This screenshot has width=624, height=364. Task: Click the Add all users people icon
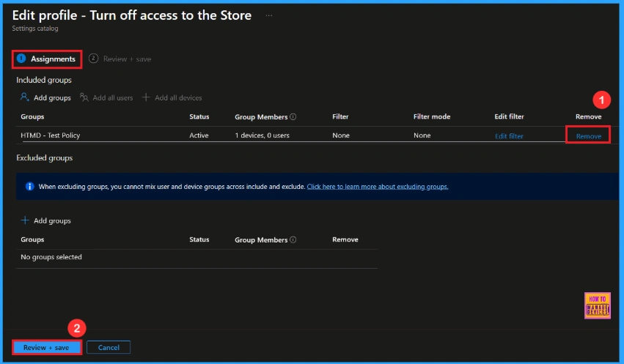pyautogui.click(x=84, y=97)
